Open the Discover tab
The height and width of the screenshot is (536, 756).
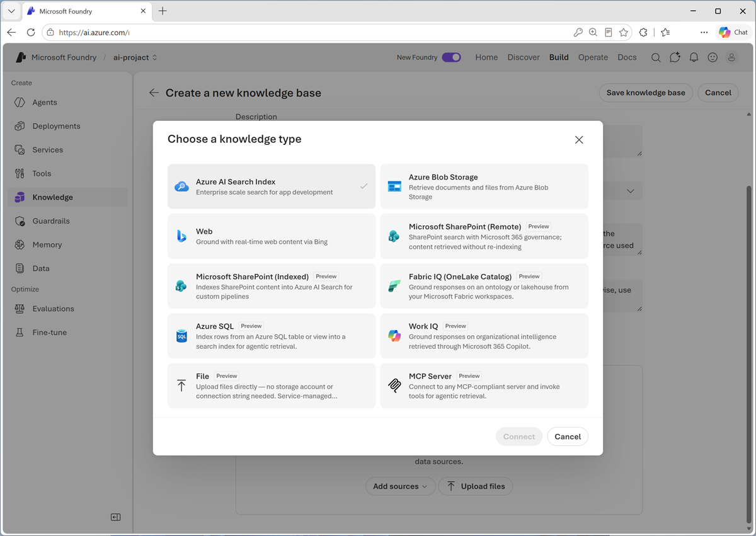pyautogui.click(x=524, y=57)
